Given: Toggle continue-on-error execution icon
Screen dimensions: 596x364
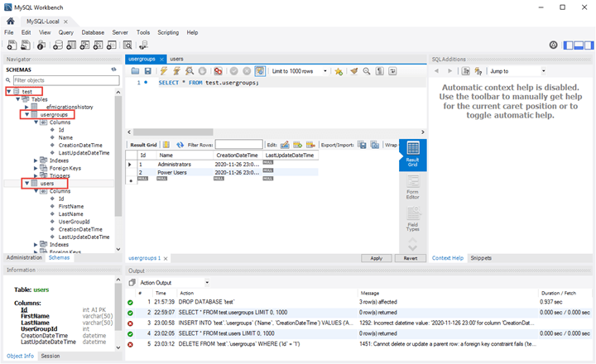Looking at the screenshot, I should coord(218,71).
